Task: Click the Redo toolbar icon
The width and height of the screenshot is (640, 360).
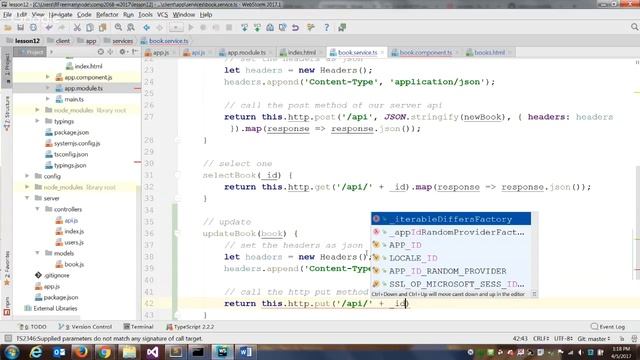Action: (61, 27)
